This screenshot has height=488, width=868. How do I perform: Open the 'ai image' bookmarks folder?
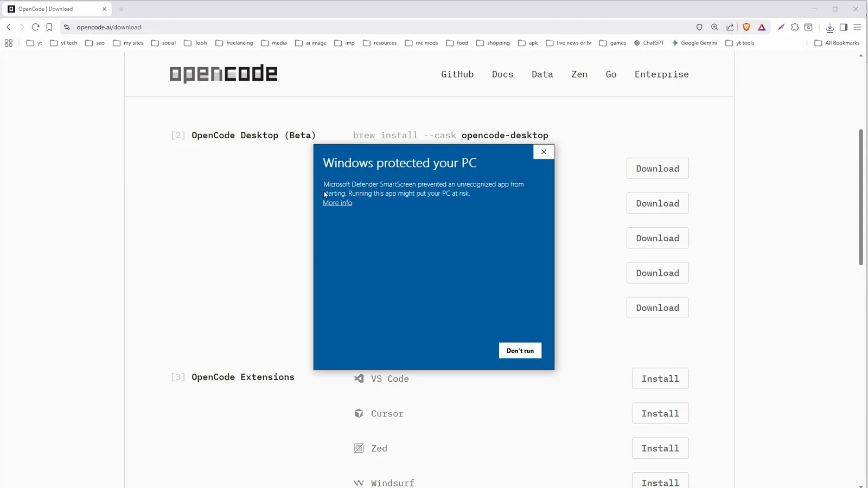pos(311,43)
